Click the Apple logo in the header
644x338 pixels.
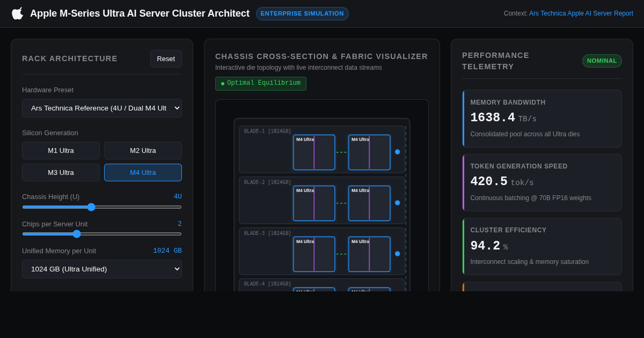(x=17, y=13)
